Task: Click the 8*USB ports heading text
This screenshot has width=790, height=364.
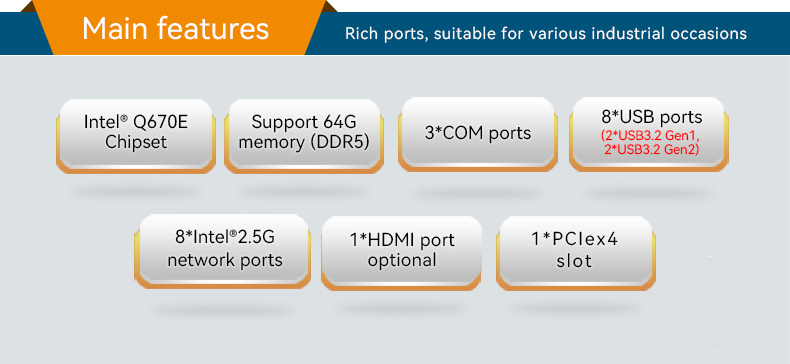Action: [651, 117]
